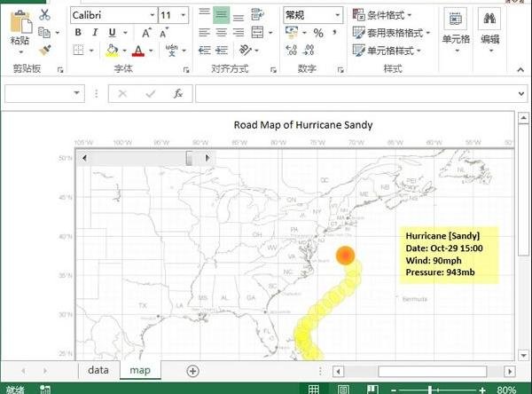Increase indent
This screenshot has width=532, height=394.
[222, 51]
